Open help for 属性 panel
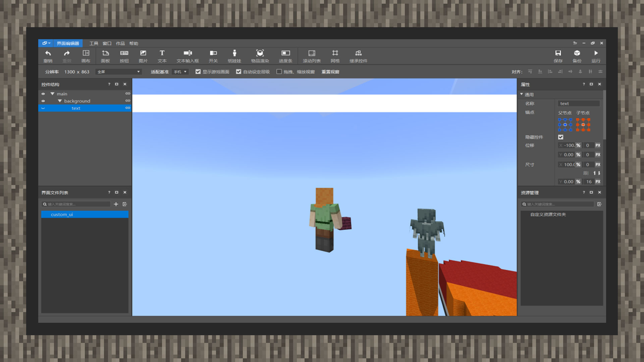This screenshot has height=362, width=644. tap(584, 84)
